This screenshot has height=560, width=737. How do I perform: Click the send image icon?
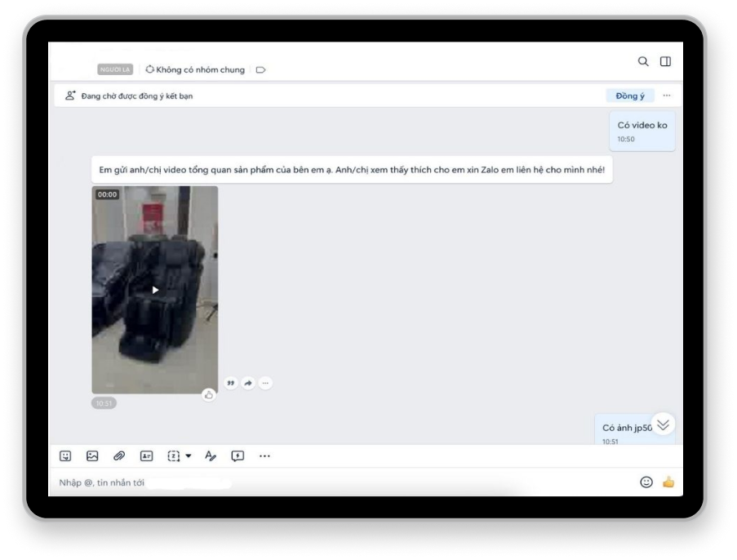[92, 456]
